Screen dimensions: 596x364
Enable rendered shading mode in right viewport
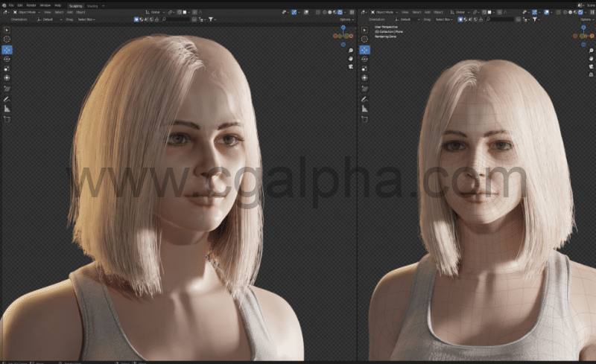(x=580, y=12)
